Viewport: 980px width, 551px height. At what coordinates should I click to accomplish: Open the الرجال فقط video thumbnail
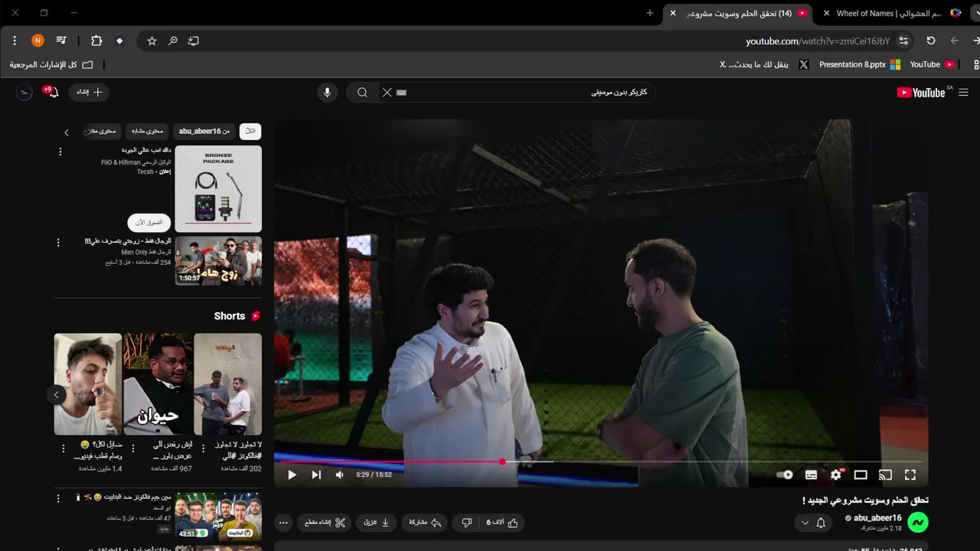tap(218, 260)
